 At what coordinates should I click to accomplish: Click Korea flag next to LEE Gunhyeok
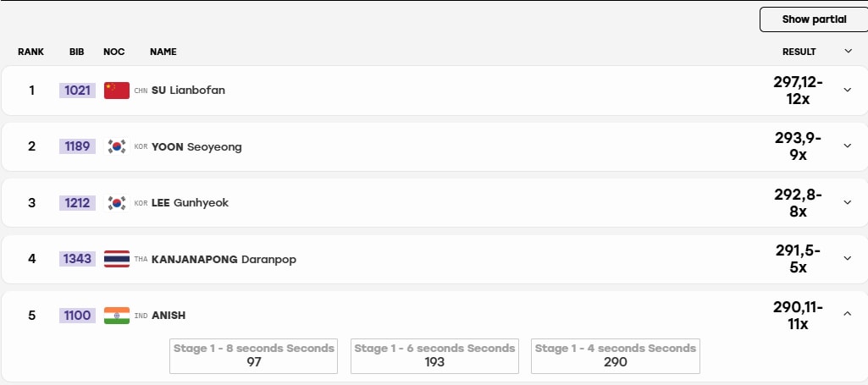click(117, 203)
